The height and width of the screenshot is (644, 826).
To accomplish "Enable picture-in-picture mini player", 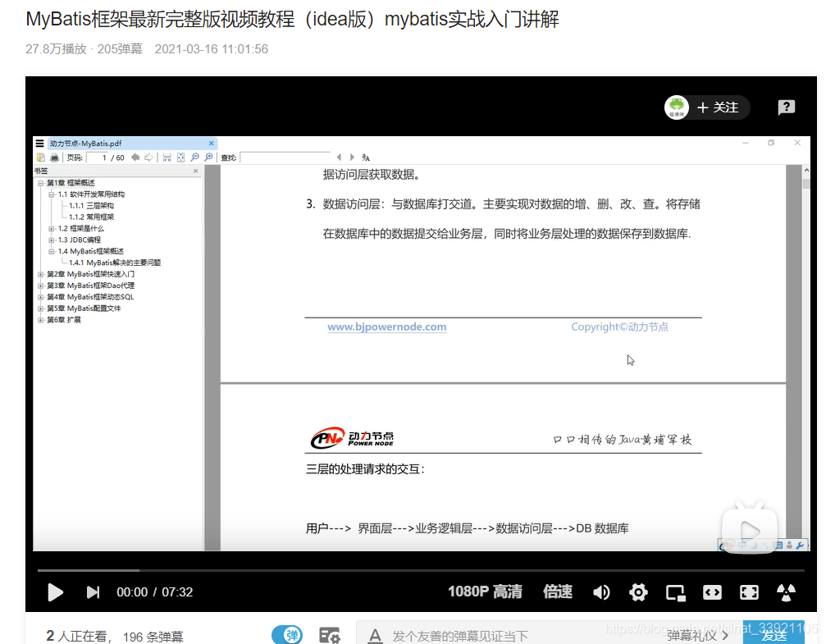I will (675, 593).
